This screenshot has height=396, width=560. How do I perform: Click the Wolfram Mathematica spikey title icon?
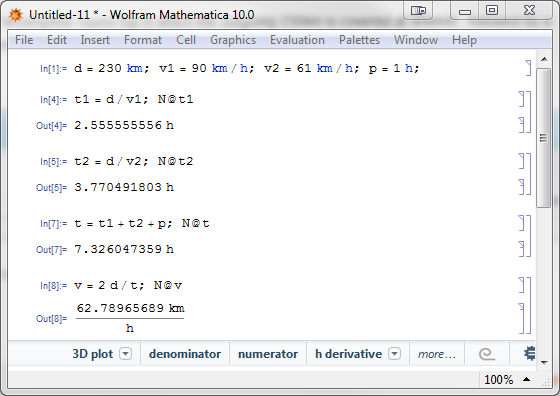(15, 15)
